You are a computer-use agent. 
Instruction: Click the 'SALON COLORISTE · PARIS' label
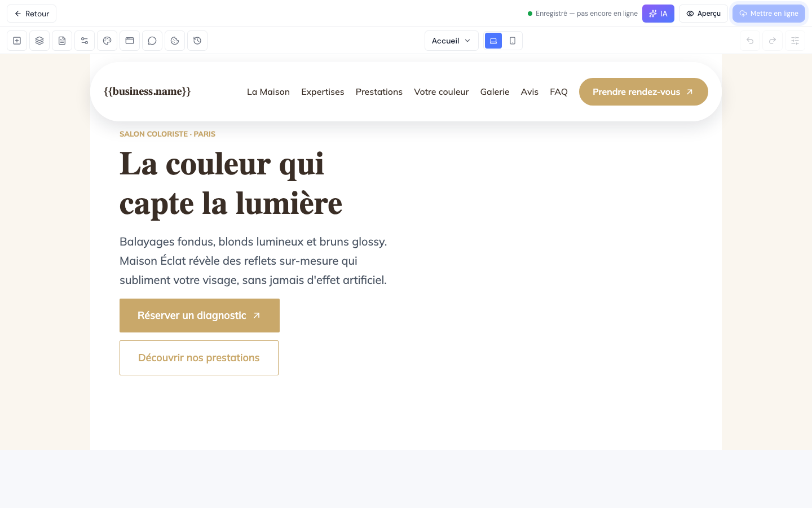(167, 134)
